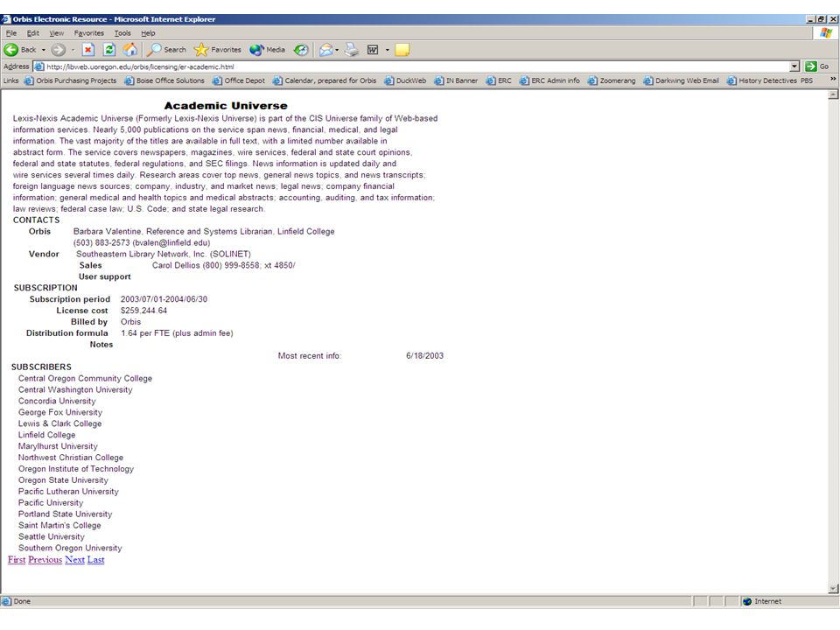Open the Zoomerang bookmark

coord(612,80)
